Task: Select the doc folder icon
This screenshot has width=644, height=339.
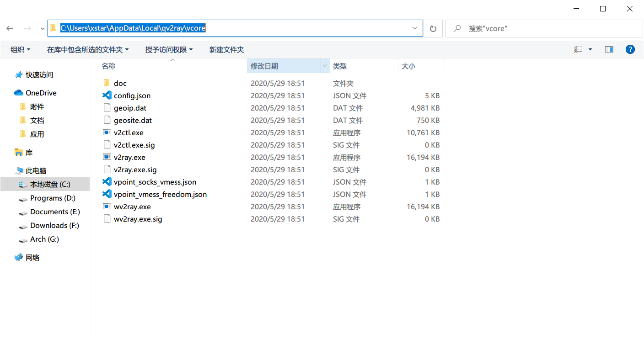Action: 107,83
